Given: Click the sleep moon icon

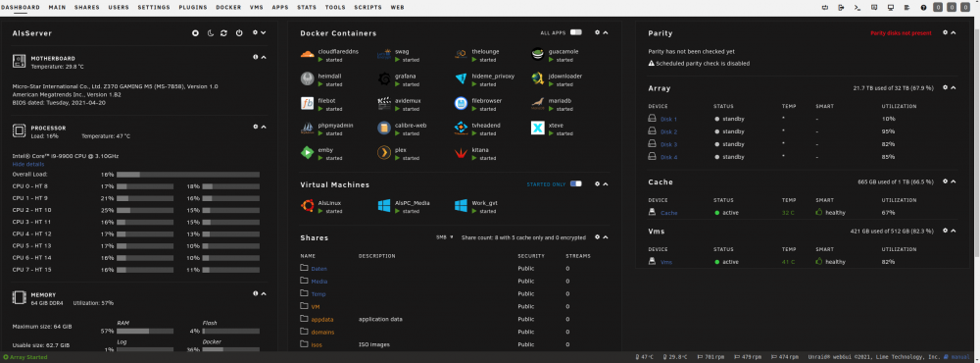Looking at the screenshot, I should pyautogui.click(x=211, y=33).
